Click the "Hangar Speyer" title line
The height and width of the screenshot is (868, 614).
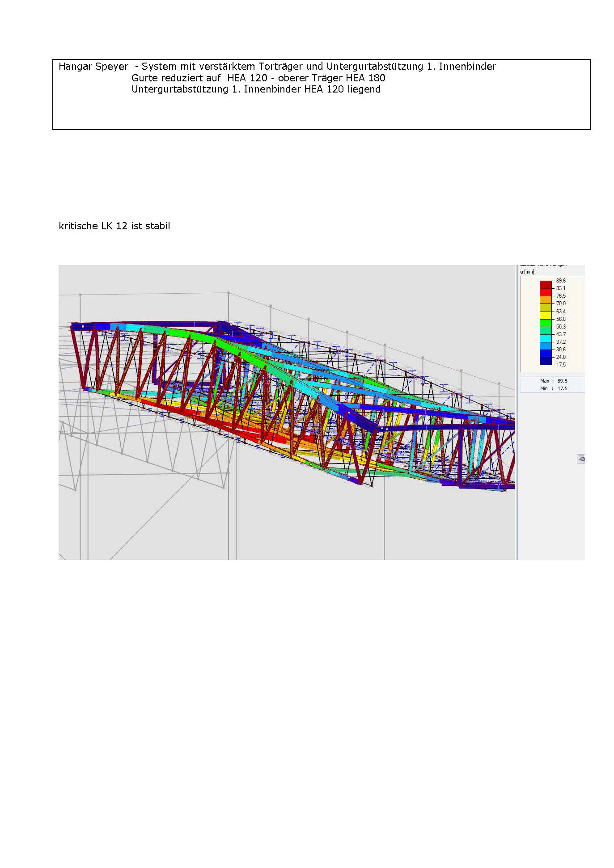[x=277, y=67]
